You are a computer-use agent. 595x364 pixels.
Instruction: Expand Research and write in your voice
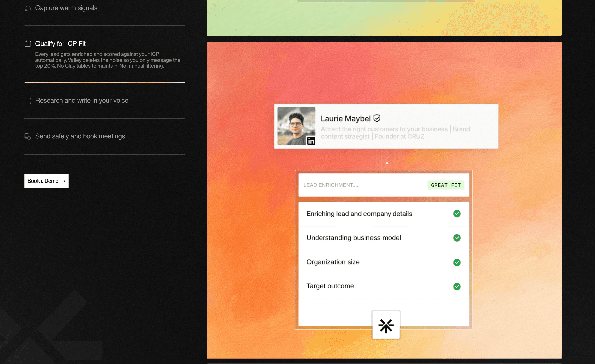[x=82, y=101]
